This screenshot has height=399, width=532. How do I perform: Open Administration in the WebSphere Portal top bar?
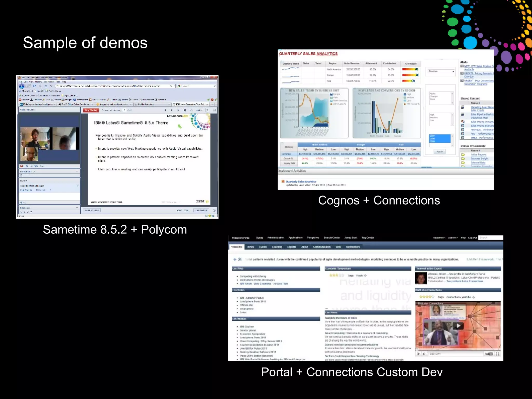[276, 238]
